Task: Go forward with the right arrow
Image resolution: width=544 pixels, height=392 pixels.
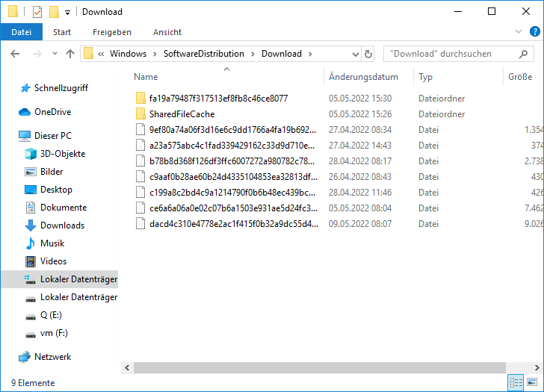Action: [x=37, y=54]
